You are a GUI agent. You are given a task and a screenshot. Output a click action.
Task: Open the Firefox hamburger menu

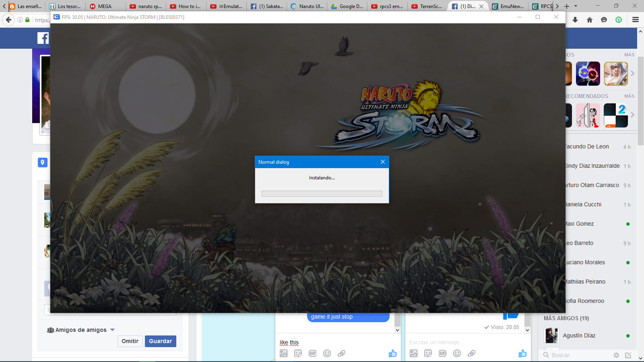tap(636, 20)
